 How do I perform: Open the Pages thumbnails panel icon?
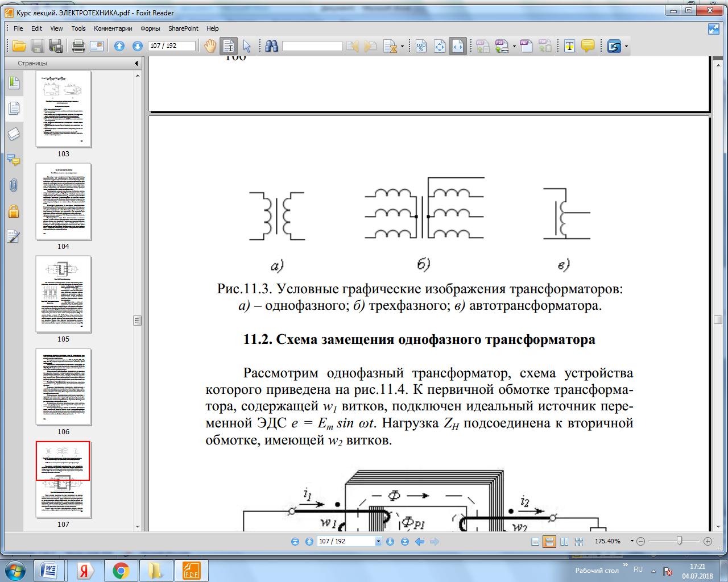pos(14,108)
